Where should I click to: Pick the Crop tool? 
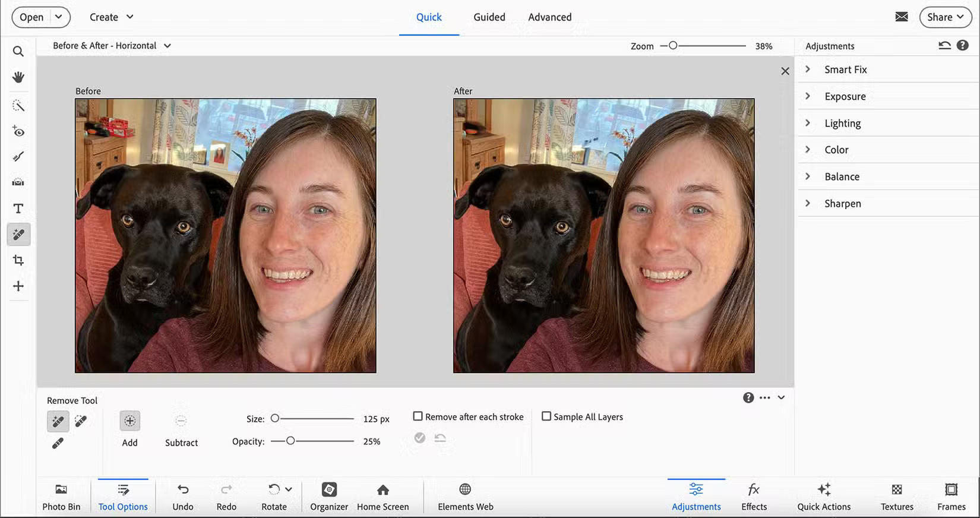tap(18, 260)
